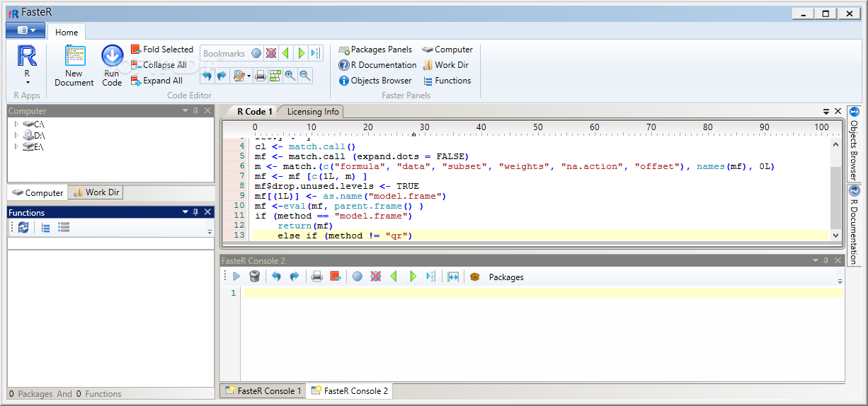
Task: Switch to R Code 1 tab
Action: click(x=253, y=111)
